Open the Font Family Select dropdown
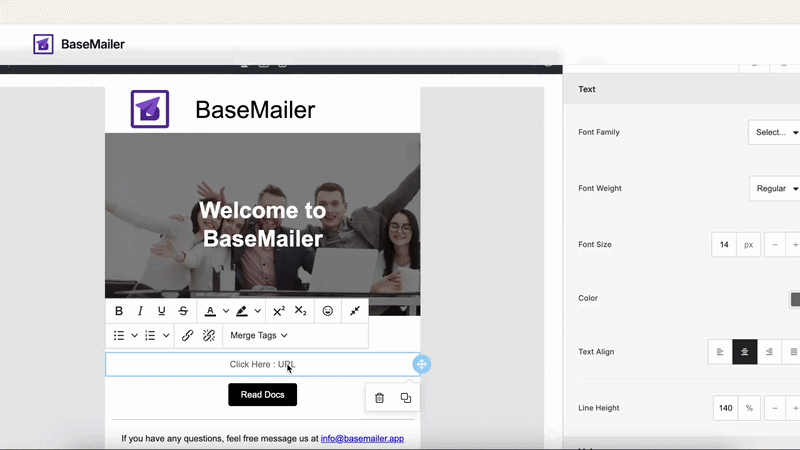 (x=774, y=132)
